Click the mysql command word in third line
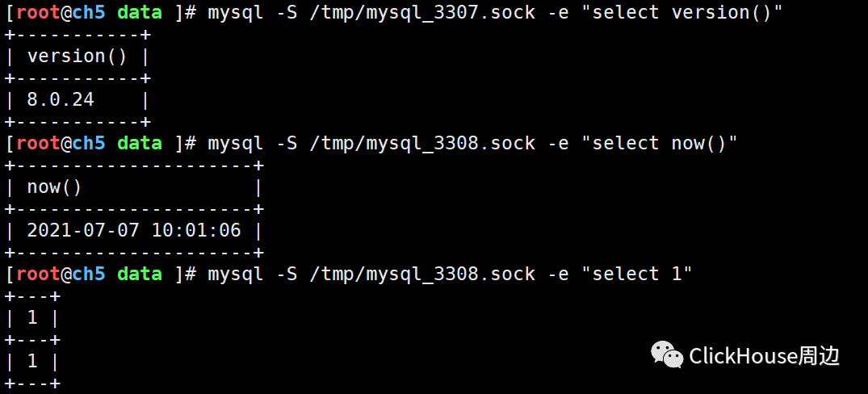The width and height of the screenshot is (868, 394). pos(235,275)
